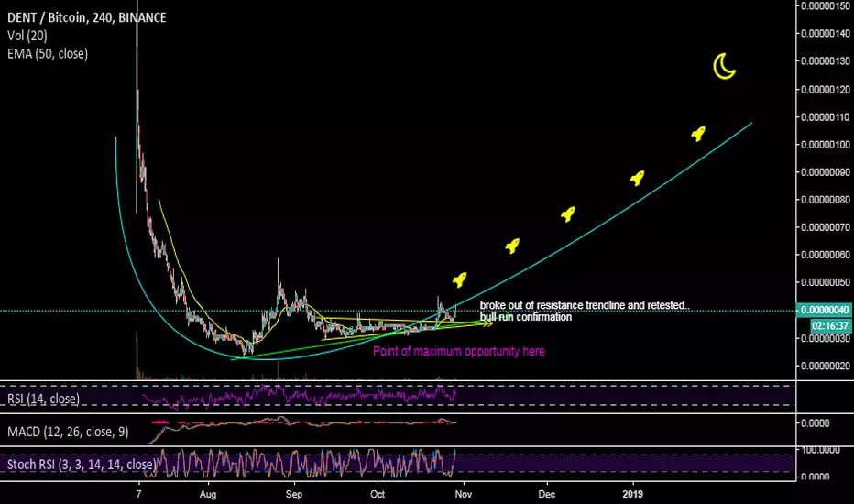Open the DENT / Bitcoin, 240, BINANCE symbol title
The width and height of the screenshot is (854, 504).
[87, 18]
